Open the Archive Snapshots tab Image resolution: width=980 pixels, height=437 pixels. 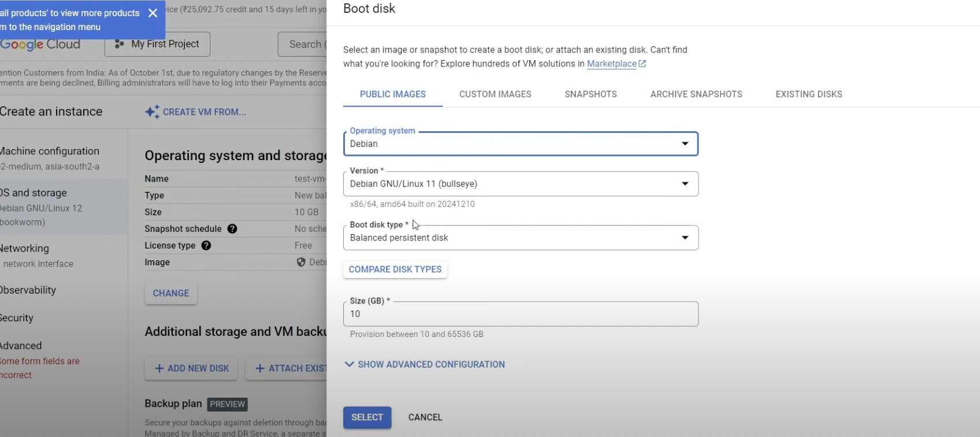(x=696, y=94)
